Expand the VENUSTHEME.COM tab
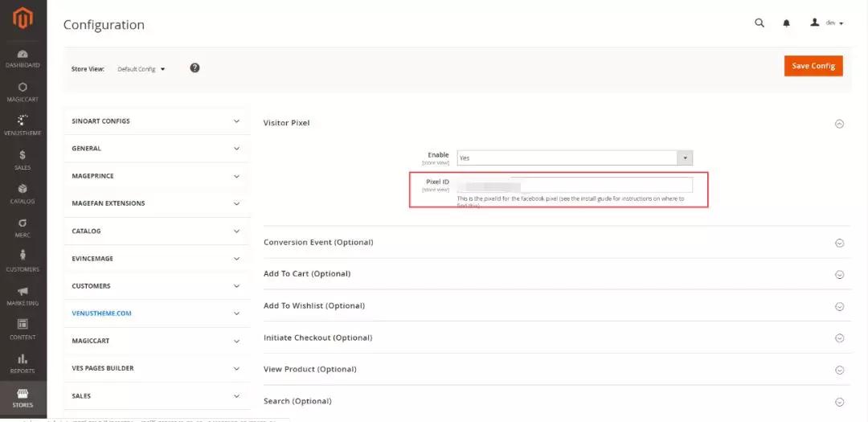Image resolution: width=868 pixels, height=422 pixels. pos(155,313)
